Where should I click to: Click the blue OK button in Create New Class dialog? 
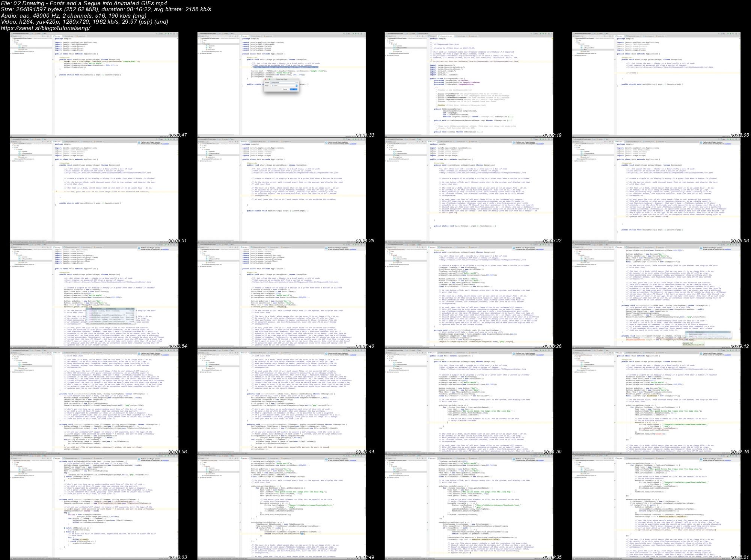point(294,89)
